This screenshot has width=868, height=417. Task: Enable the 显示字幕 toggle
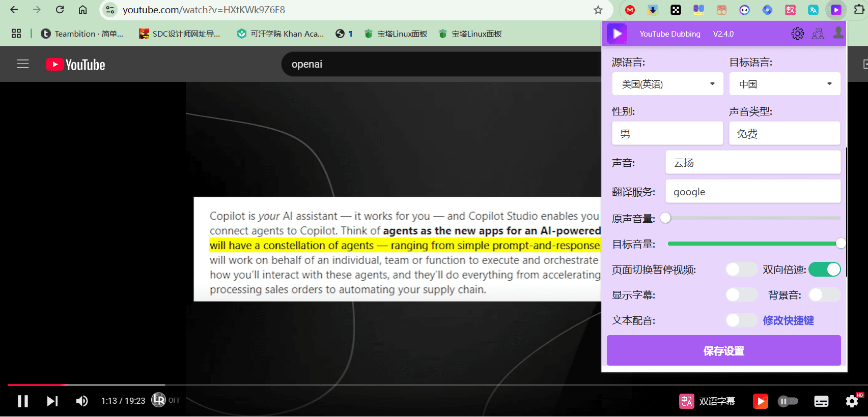742,295
